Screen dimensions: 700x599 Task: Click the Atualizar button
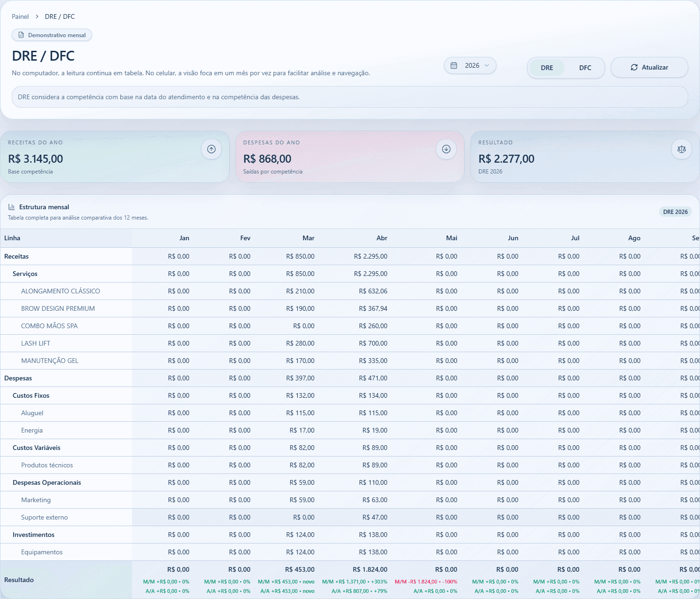point(649,67)
